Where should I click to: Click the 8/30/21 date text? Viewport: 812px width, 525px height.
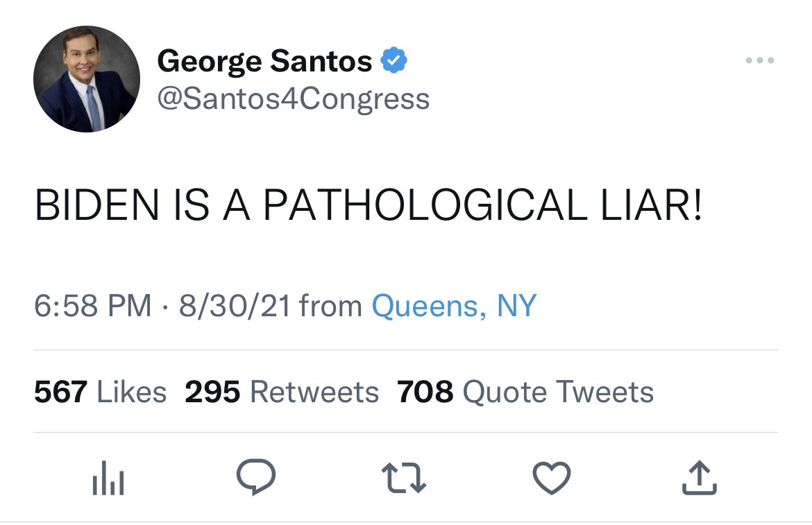235,305
